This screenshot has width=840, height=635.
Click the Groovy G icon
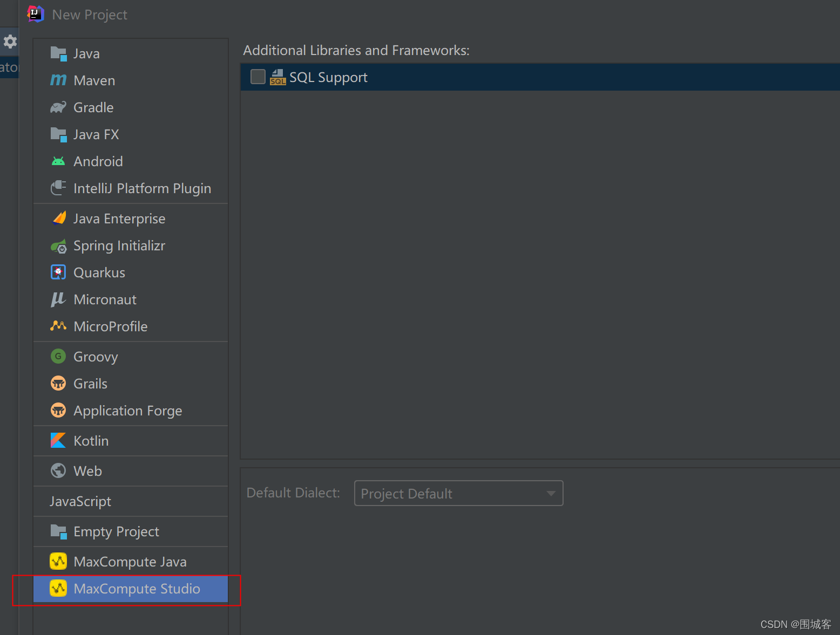tap(58, 356)
